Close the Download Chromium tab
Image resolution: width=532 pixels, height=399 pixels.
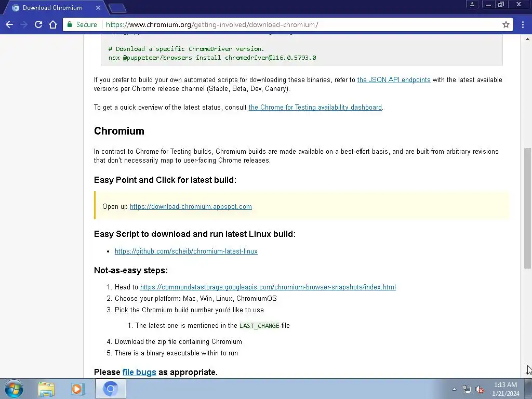point(98,7)
